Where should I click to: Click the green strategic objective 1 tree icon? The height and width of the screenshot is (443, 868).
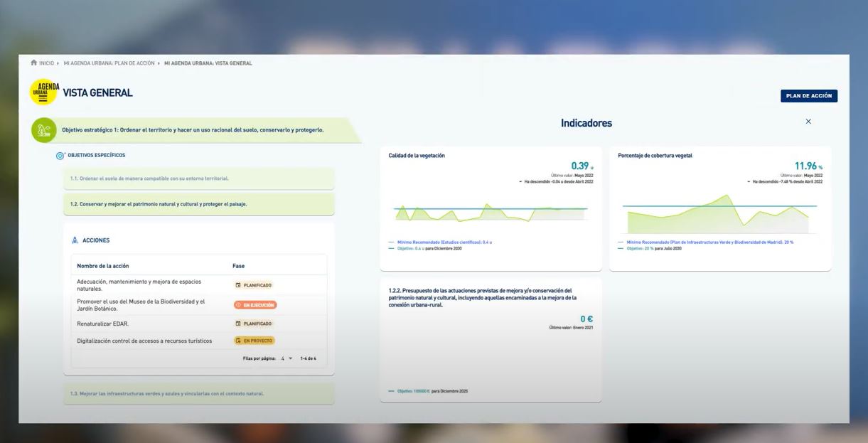44,130
